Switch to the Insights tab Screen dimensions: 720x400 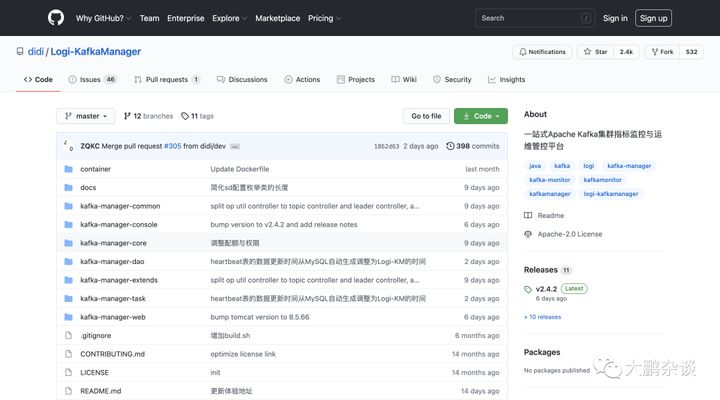[x=506, y=79]
